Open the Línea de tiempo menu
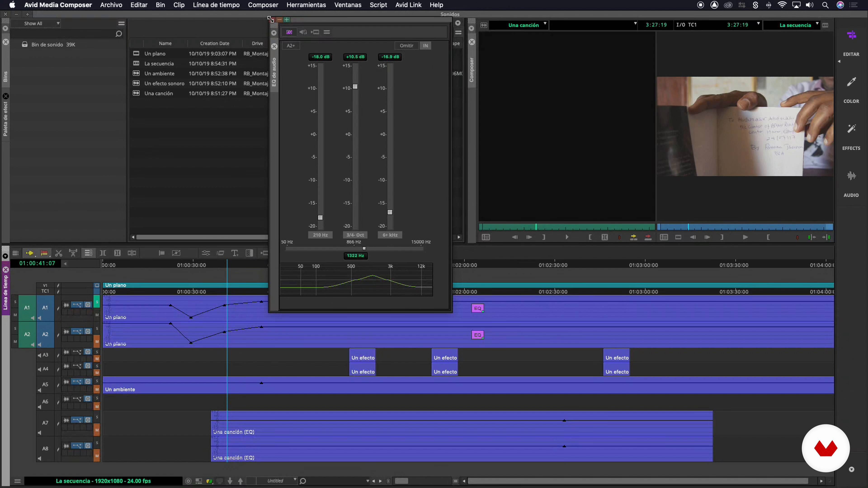Image resolution: width=868 pixels, height=488 pixels. [x=216, y=5]
